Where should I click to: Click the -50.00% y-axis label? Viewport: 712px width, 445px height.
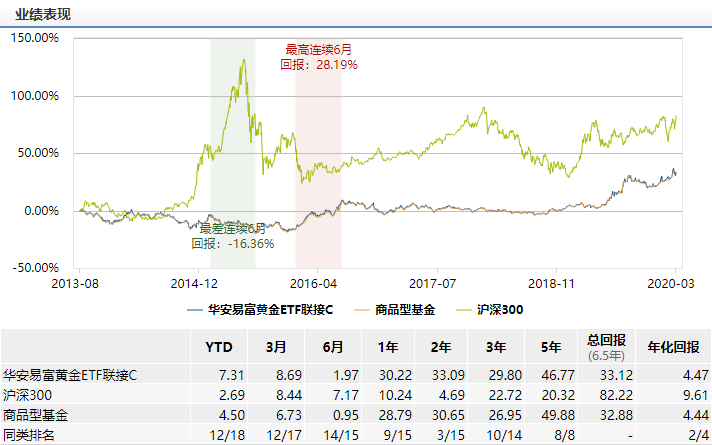tap(36, 267)
